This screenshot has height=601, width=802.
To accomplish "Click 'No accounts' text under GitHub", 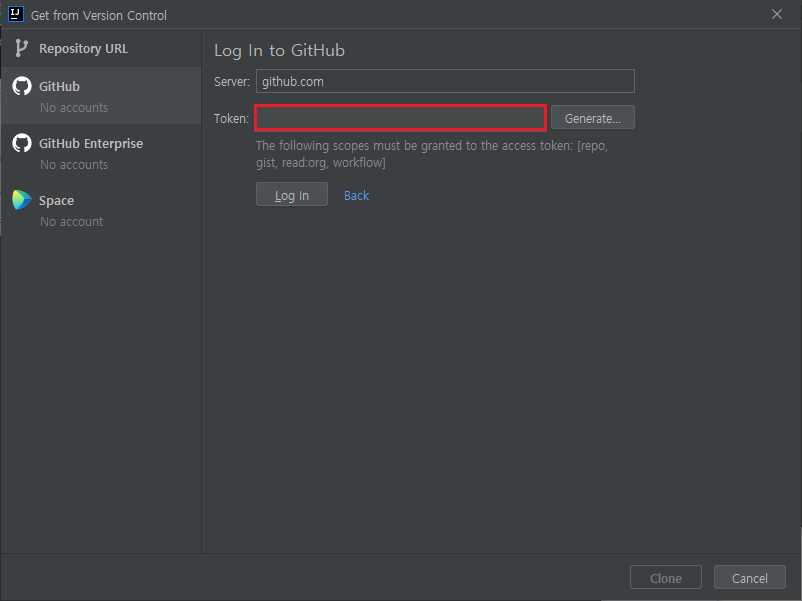I will [x=74, y=108].
